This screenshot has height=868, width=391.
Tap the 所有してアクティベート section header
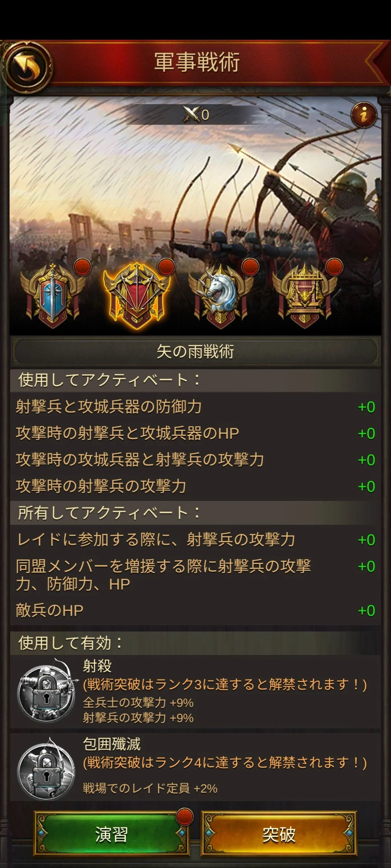195,513
